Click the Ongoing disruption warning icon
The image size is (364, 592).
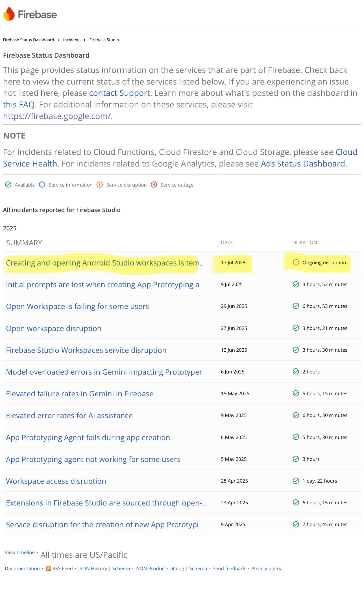(x=296, y=262)
